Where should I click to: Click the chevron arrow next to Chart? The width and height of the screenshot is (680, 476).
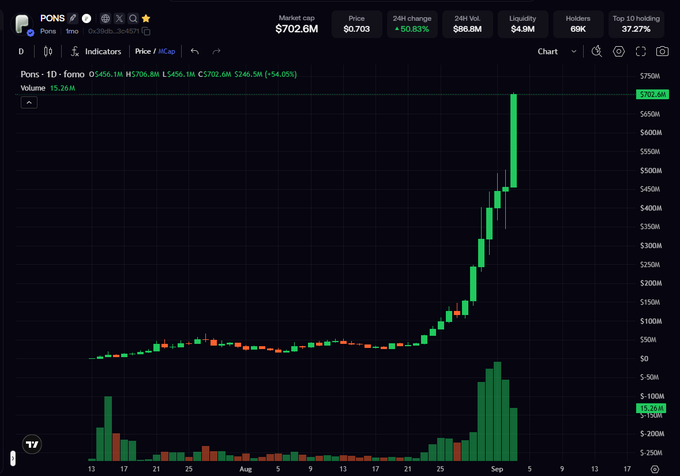coord(574,51)
